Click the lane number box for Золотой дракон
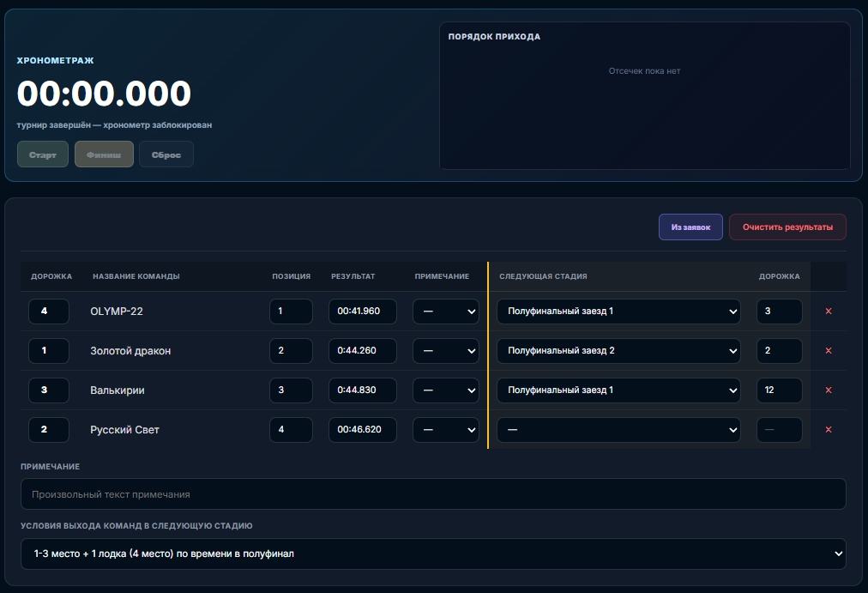 click(x=49, y=350)
